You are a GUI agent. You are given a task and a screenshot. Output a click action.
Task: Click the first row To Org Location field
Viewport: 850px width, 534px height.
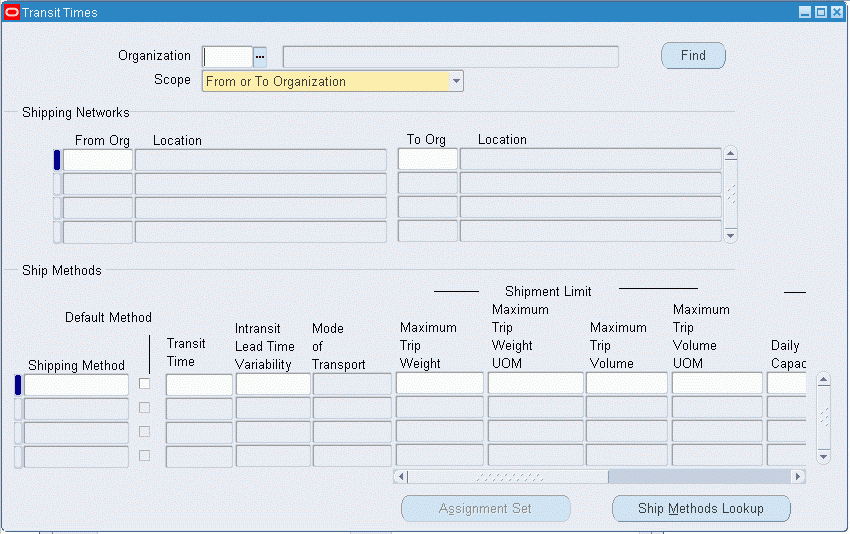[591, 159]
